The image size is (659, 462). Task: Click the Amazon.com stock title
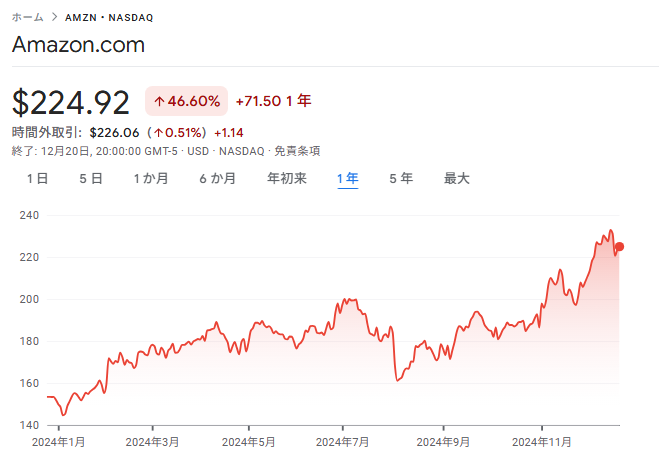click(x=78, y=45)
